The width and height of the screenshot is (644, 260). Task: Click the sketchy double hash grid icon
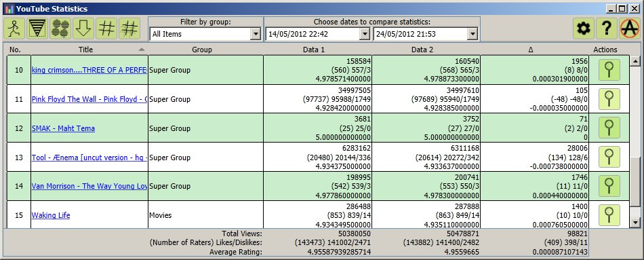129,29
